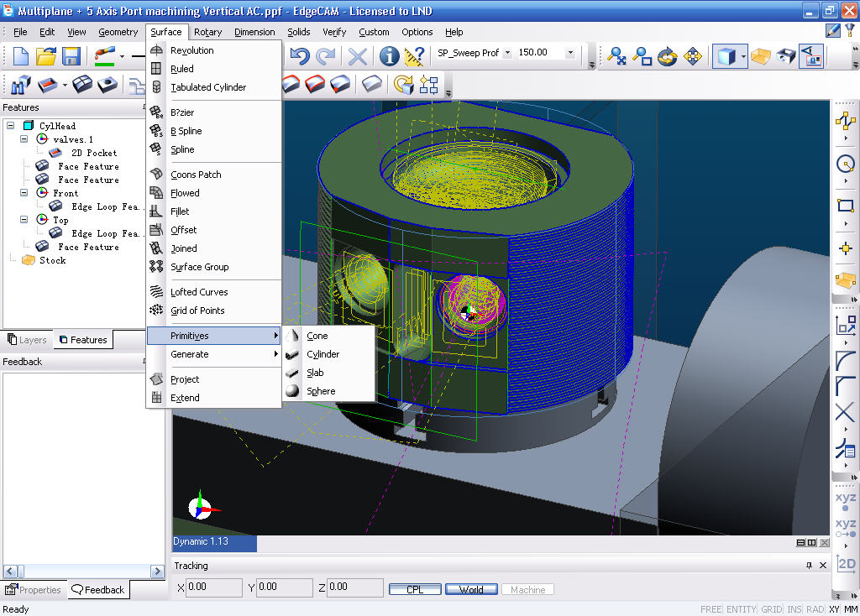860x616 pixels.
Task: Click the binoculars Feature Finder icon
Action: tap(20, 86)
